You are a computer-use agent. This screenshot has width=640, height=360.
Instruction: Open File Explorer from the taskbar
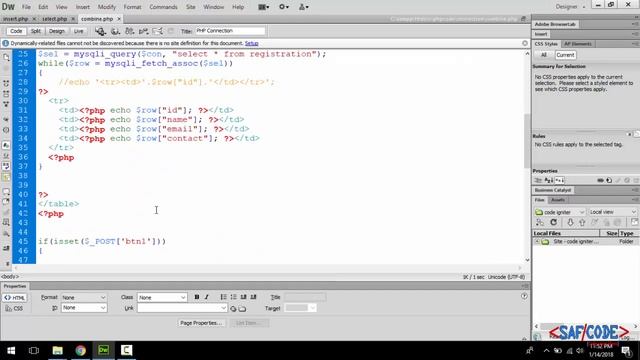[58, 350]
